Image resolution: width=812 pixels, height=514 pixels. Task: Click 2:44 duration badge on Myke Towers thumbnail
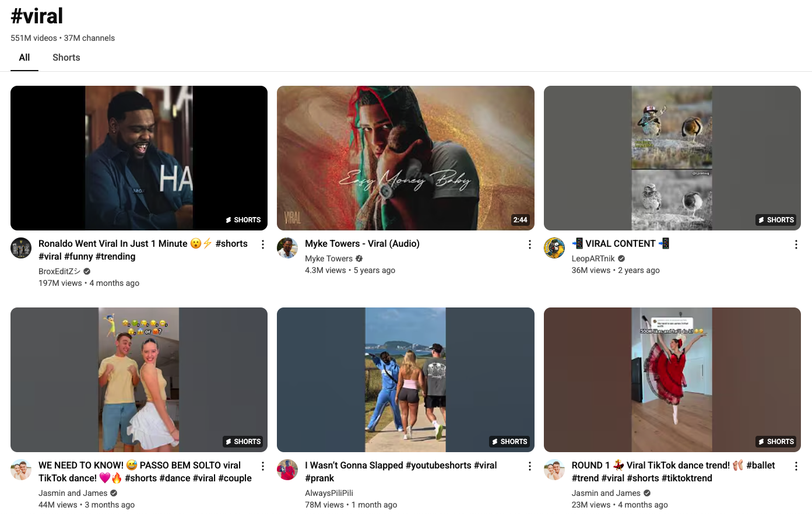coord(520,220)
